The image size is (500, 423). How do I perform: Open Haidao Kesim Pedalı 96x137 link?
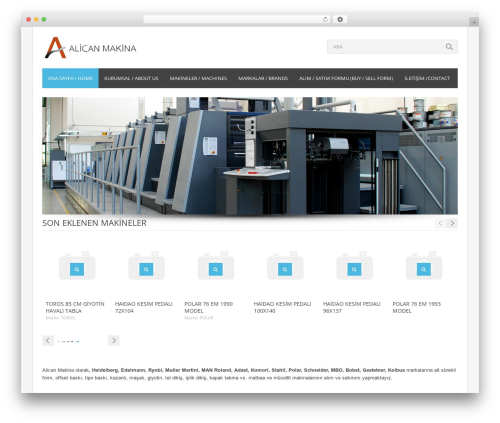(x=352, y=307)
